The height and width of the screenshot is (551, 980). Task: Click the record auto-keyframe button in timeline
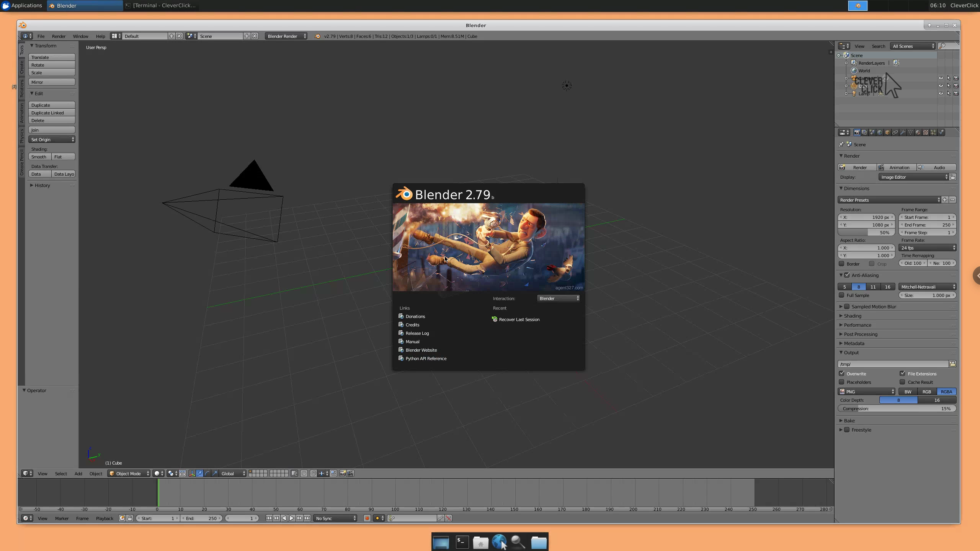(x=367, y=518)
